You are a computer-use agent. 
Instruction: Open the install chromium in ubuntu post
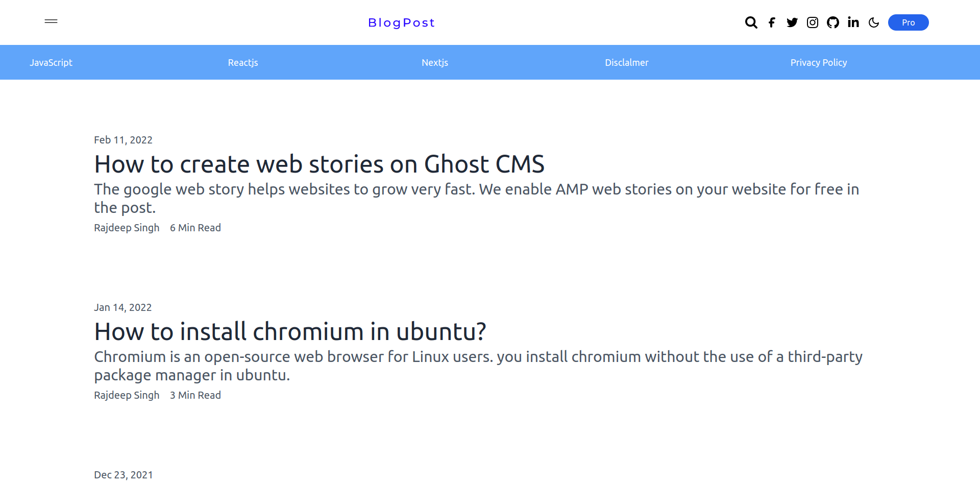[x=290, y=331]
